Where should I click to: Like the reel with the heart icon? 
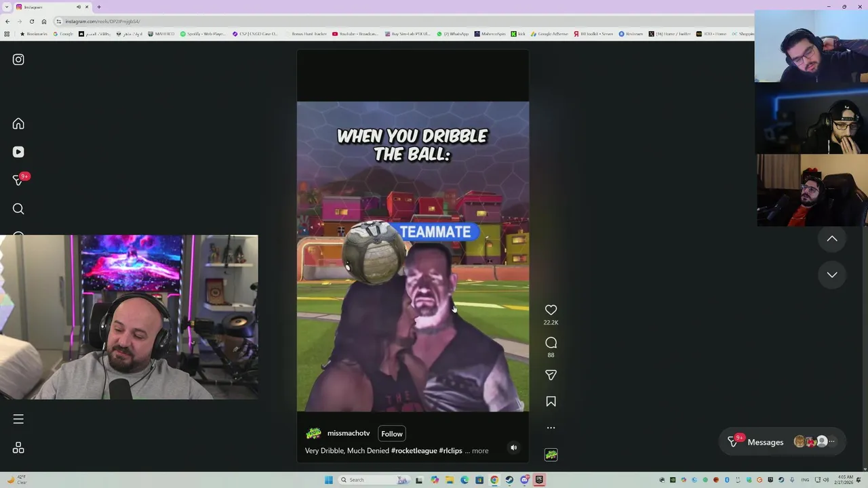[551, 310]
